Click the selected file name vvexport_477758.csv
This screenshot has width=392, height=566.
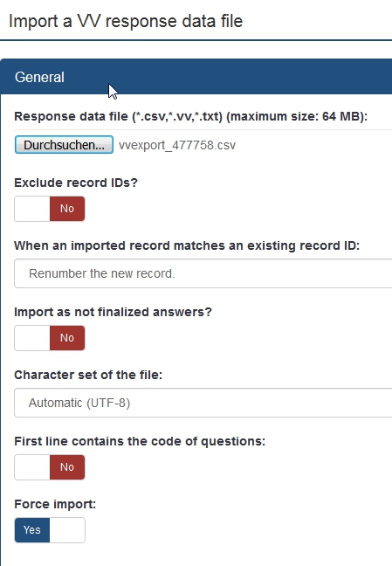pyautogui.click(x=177, y=145)
